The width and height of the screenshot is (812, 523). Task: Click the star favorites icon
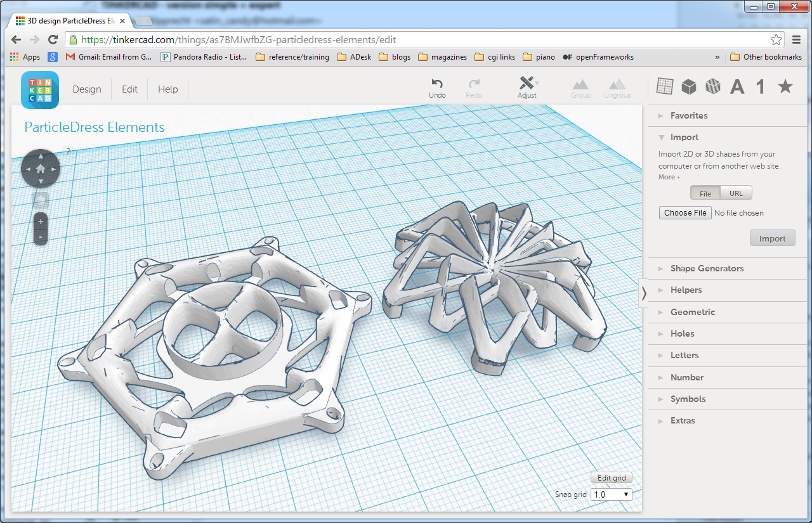pos(785,86)
